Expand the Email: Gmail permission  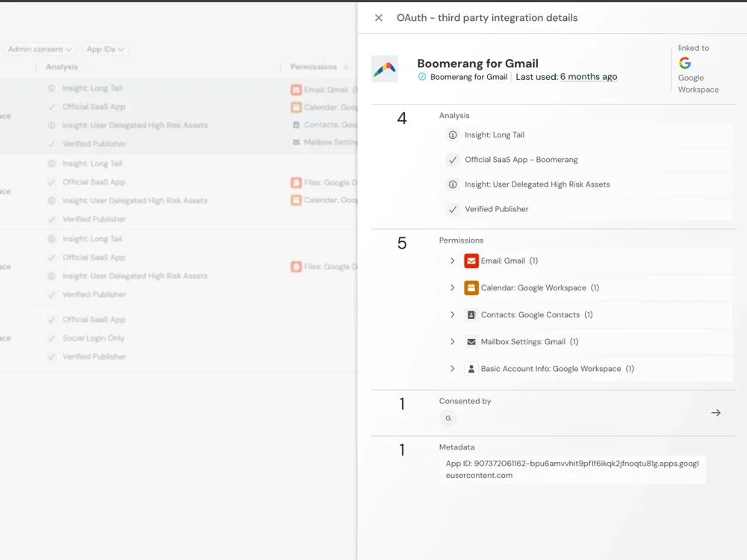point(453,261)
